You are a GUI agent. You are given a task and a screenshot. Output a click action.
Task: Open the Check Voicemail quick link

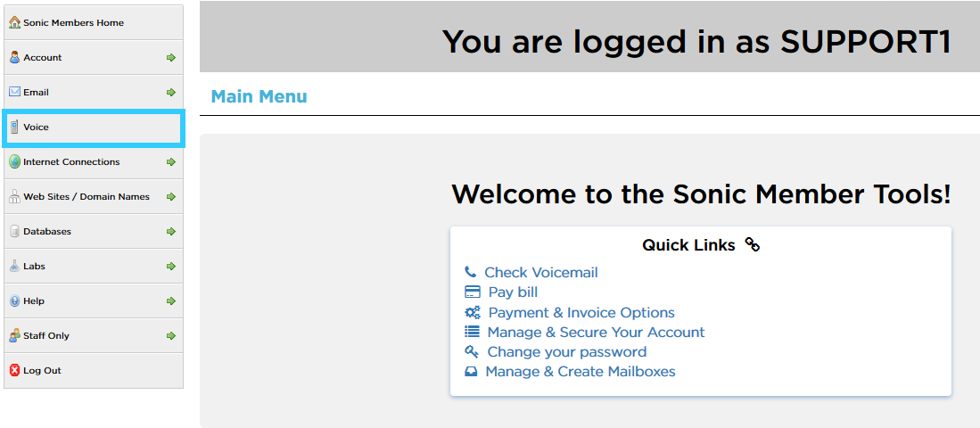540,272
